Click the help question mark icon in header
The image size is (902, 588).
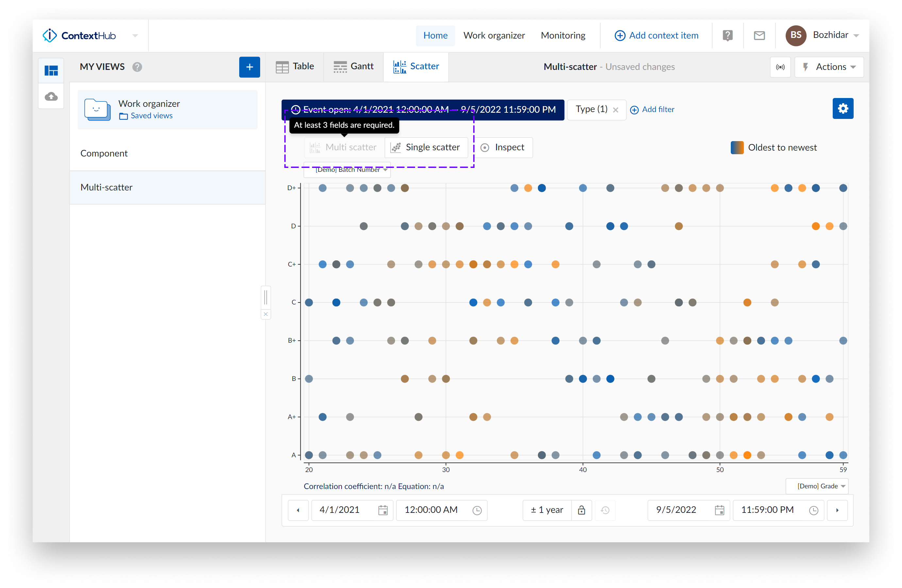point(727,36)
